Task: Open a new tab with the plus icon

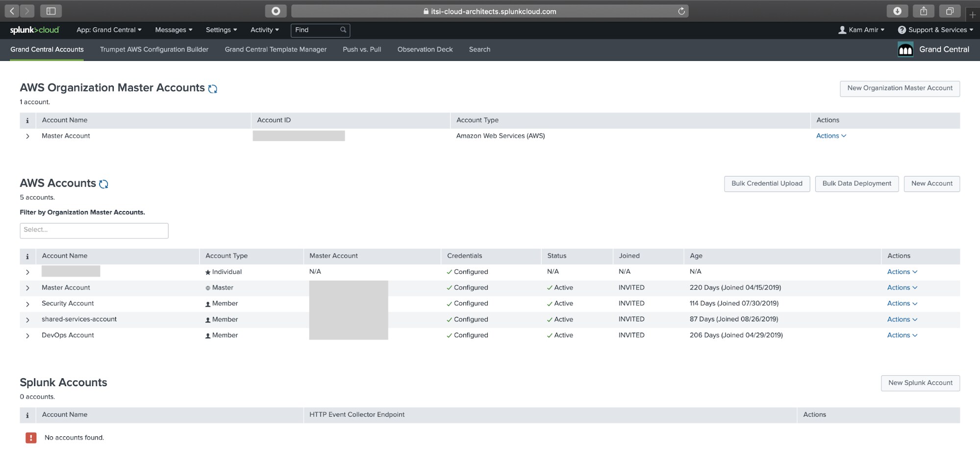Action: click(972, 15)
